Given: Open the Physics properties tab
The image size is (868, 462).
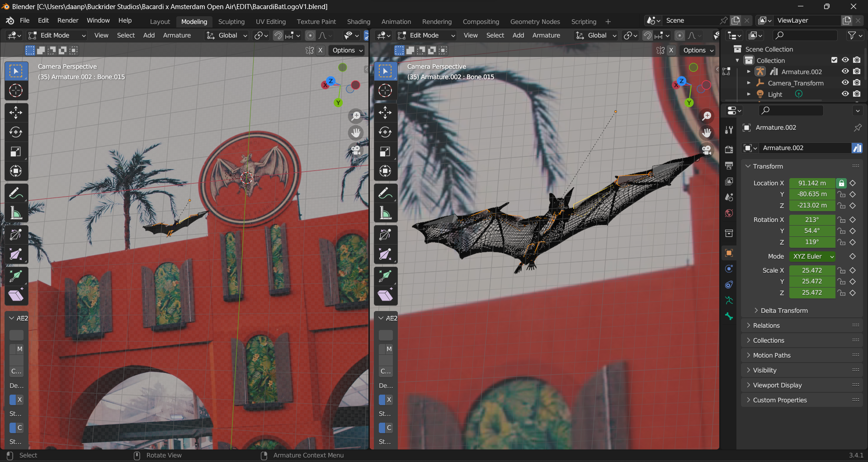Looking at the screenshot, I should point(729,269).
